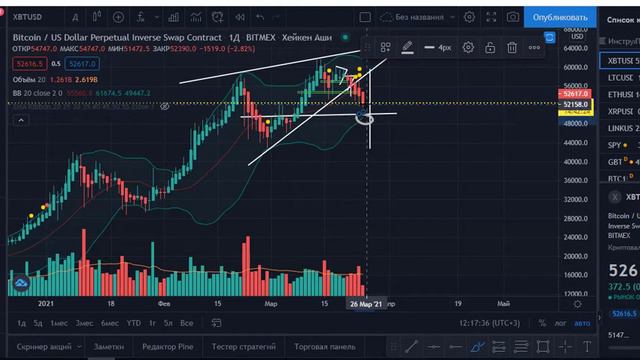The image size is (640, 360).
Task: Expand the layout name dropdown arrow
Action: (x=452, y=17)
